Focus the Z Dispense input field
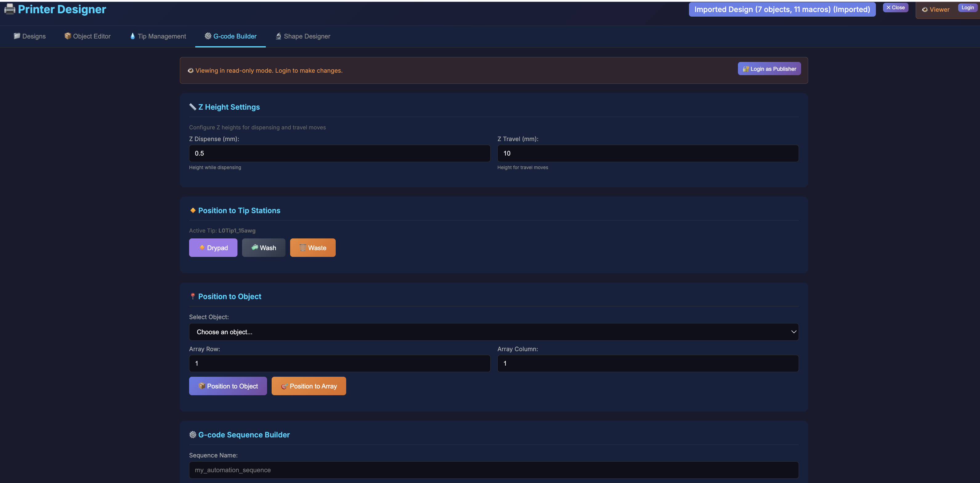 point(339,153)
